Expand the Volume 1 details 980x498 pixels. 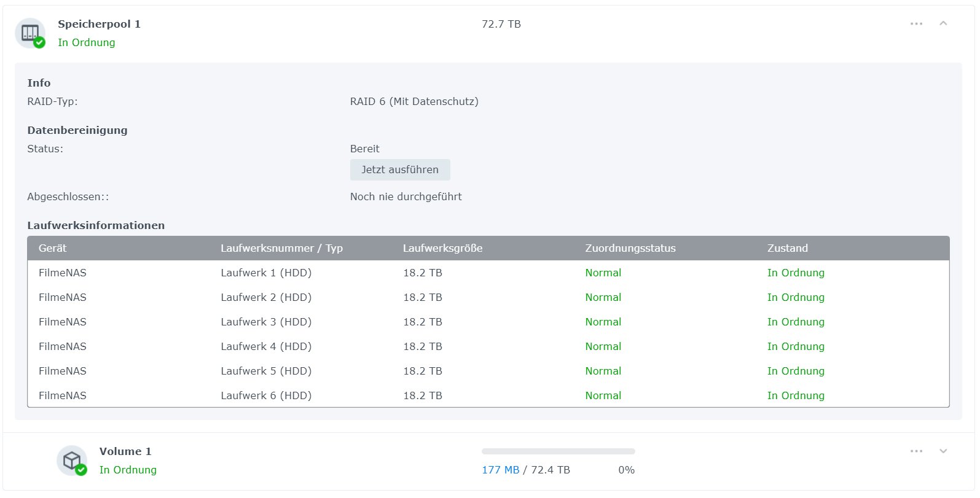click(x=943, y=451)
